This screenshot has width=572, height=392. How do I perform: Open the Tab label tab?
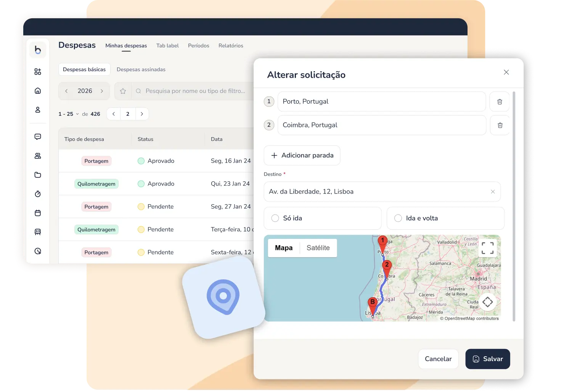(x=167, y=46)
